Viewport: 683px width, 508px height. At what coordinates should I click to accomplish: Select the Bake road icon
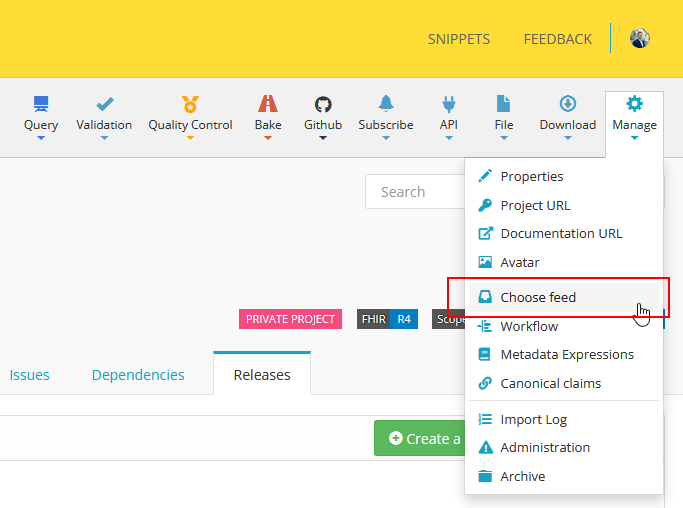pyautogui.click(x=268, y=104)
